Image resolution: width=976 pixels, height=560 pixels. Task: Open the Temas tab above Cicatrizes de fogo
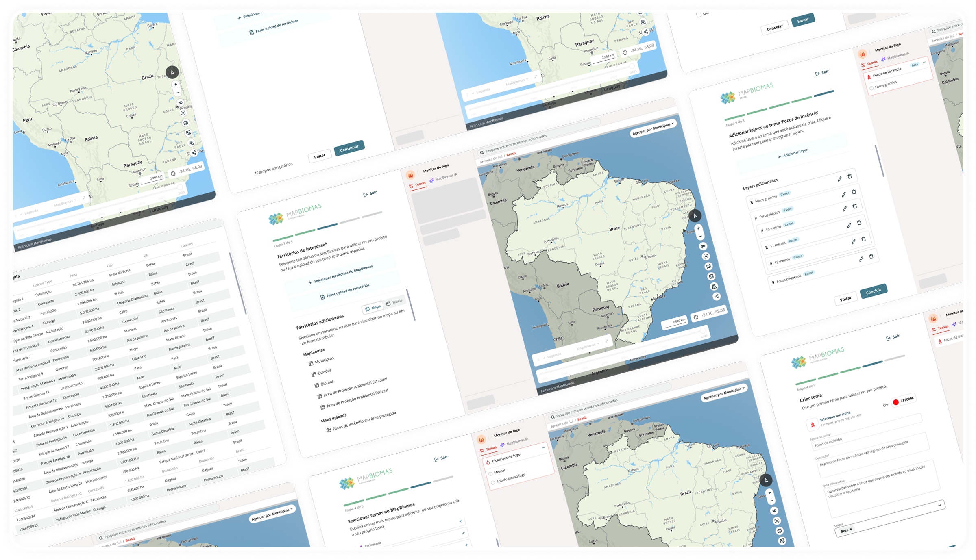[488, 449]
